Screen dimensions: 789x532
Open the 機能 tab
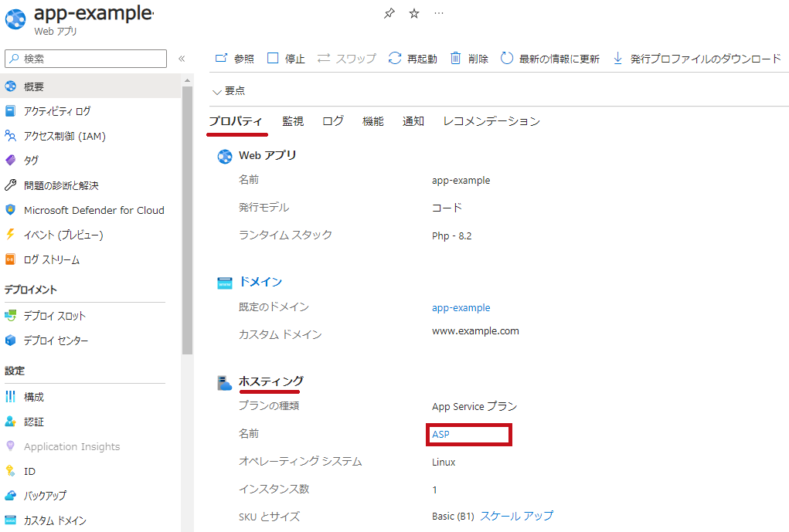[x=373, y=121]
